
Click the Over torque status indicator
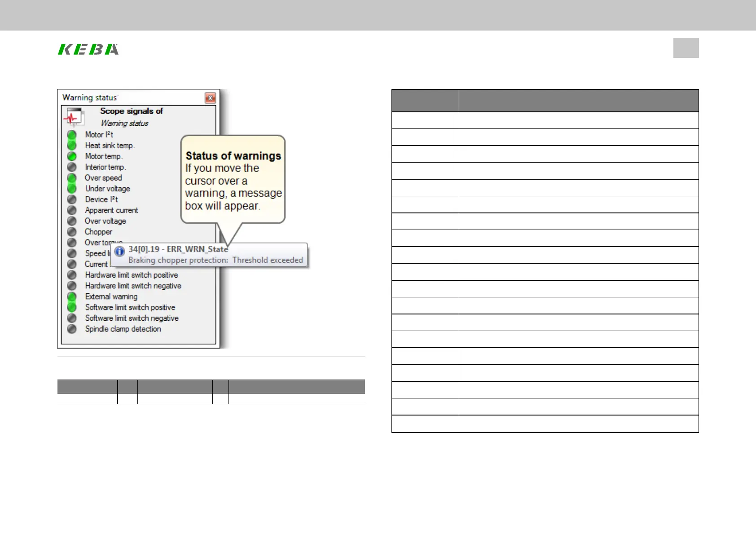point(72,243)
